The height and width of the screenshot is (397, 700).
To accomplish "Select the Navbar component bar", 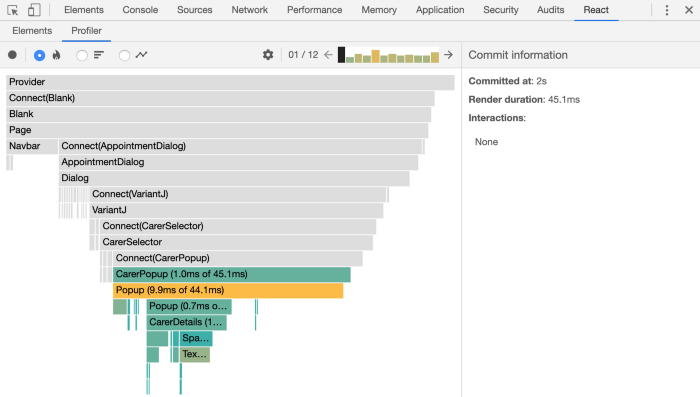I will [x=32, y=146].
